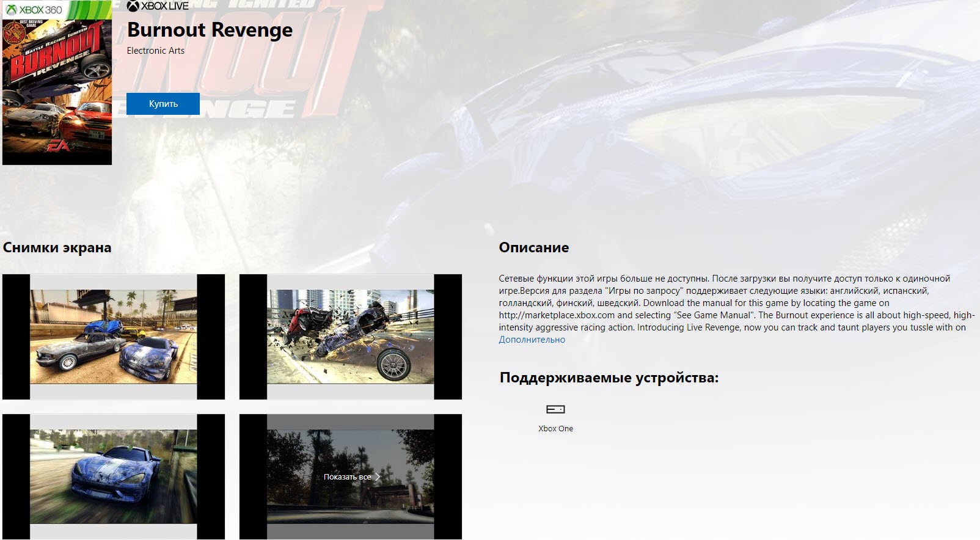
Task: Open the car crash explosion screenshot
Action: tap(351, 337)
